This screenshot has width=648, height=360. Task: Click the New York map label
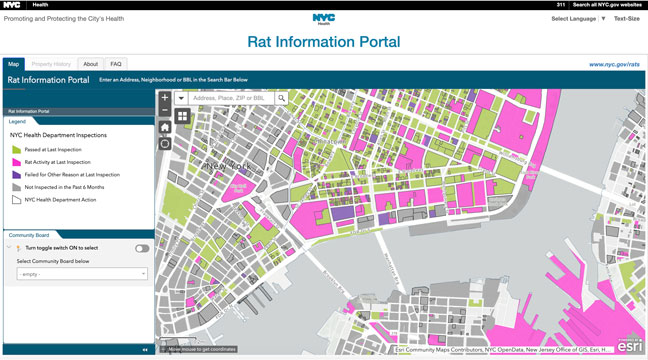click(229, 166)
